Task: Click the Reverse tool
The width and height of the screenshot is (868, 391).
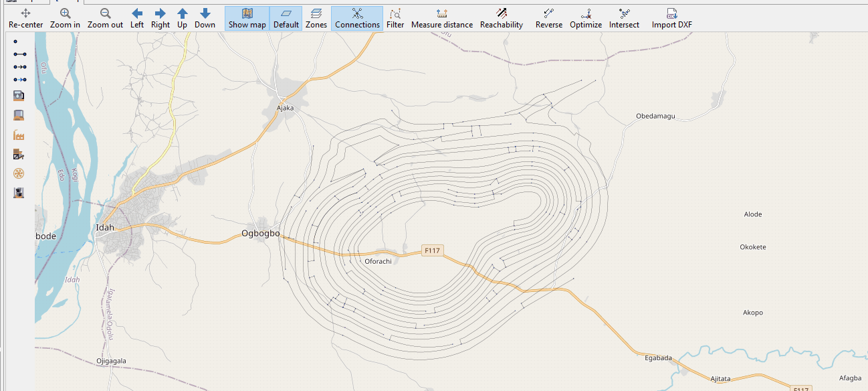Action: point(549,19)
